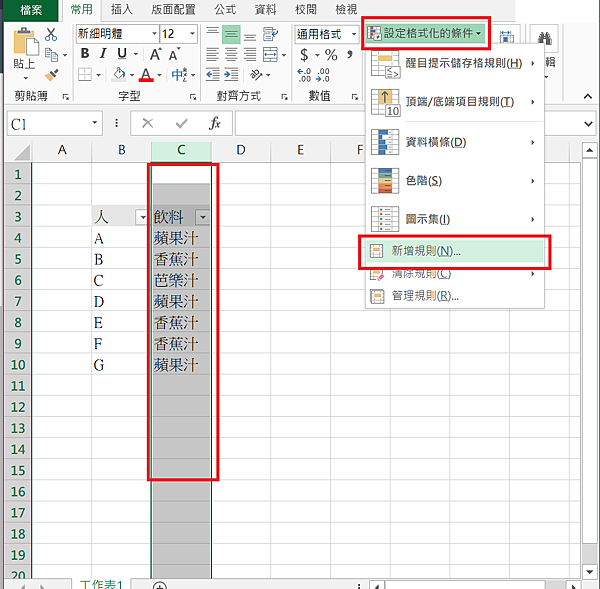Viewport: 600px width, 589px height.
Task: Align text right
Action: tap(250, 55)
